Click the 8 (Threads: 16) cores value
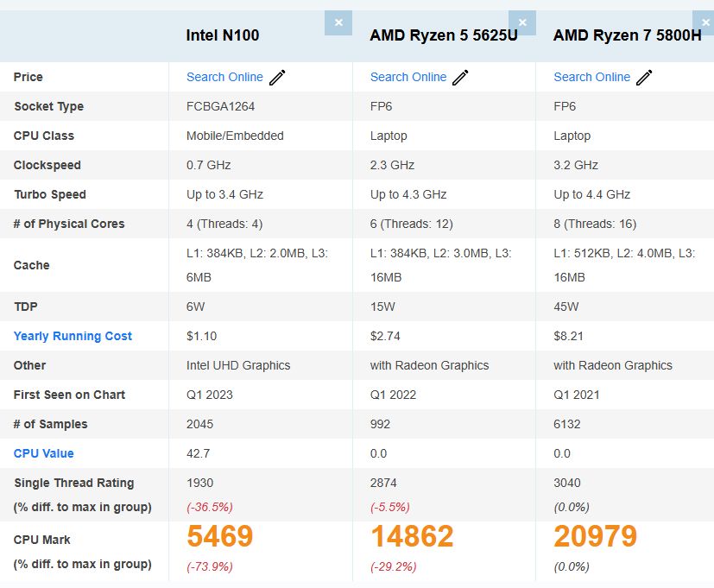Image resolution: width=714 pixels, height=588 pixels. [595, 224]
